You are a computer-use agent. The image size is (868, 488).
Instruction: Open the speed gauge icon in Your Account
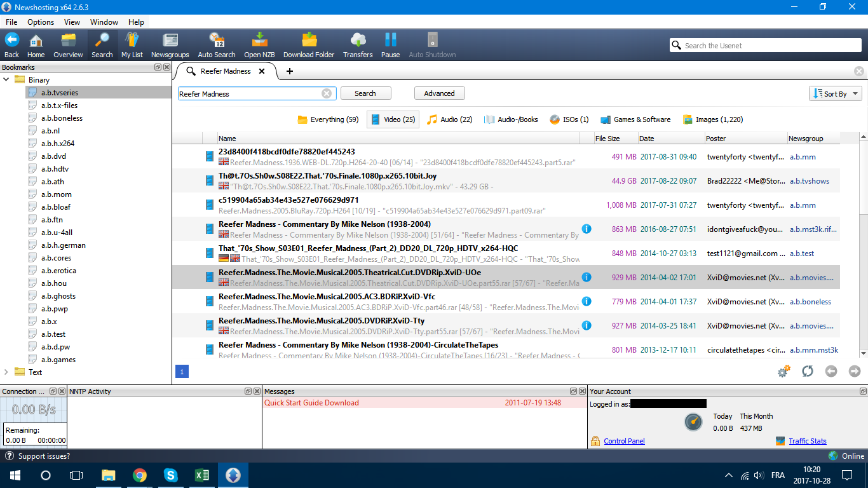693,422
